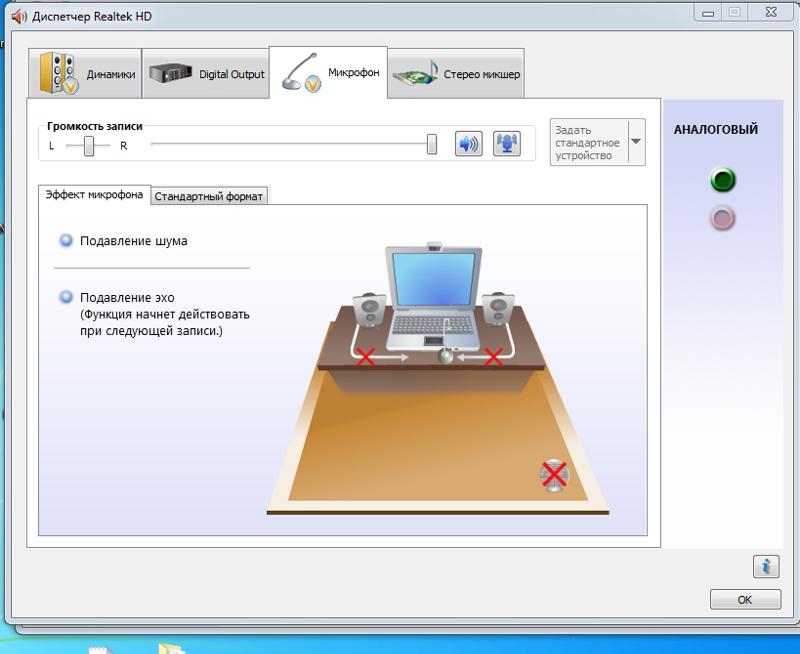Viewport: 800px width, 654px height.
Task: Switch to the Динамики tab
Action: (88, 74)
